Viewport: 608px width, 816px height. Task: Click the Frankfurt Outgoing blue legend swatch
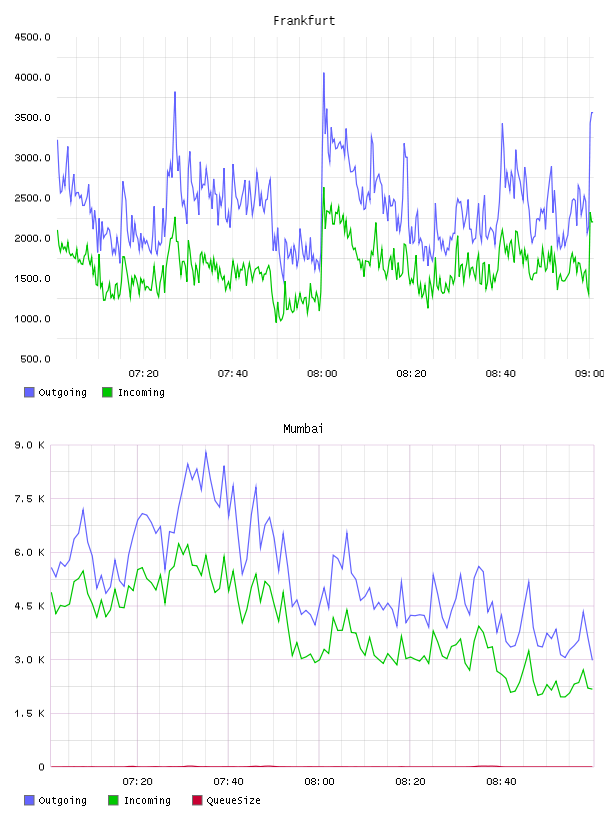[x=29, y=392]
